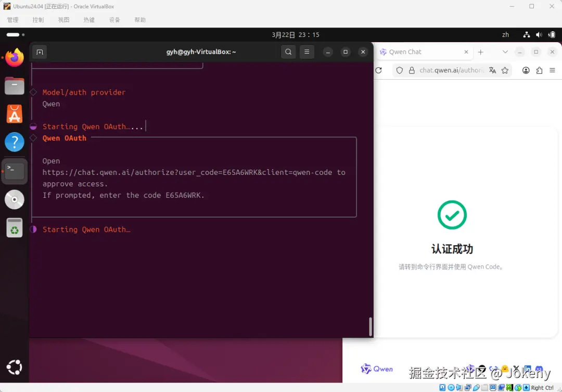The image size is (562, 392).
Task: Open the Help app in the dock
Action: pyautogui.click(x=15, y=142)
